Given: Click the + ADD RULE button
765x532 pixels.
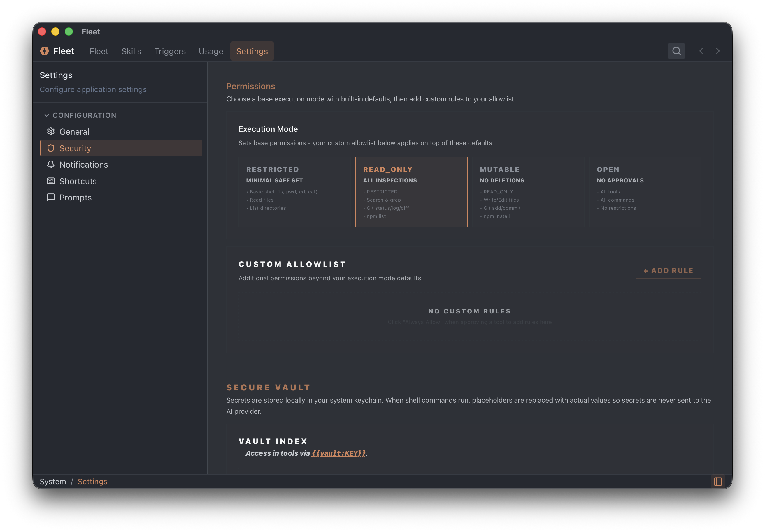Looking at the screenshot, I should 668,271.
